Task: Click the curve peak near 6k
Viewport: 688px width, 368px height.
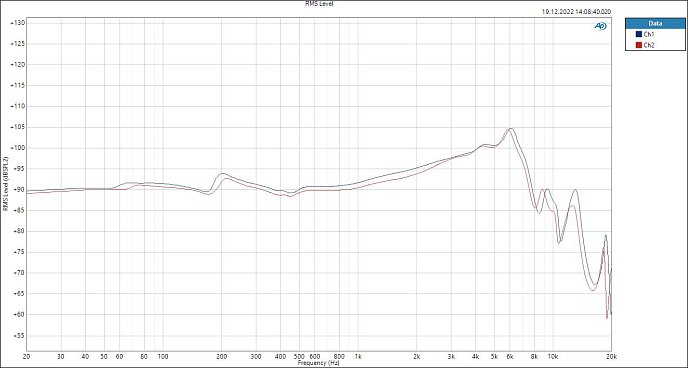Action: [511, 129]
